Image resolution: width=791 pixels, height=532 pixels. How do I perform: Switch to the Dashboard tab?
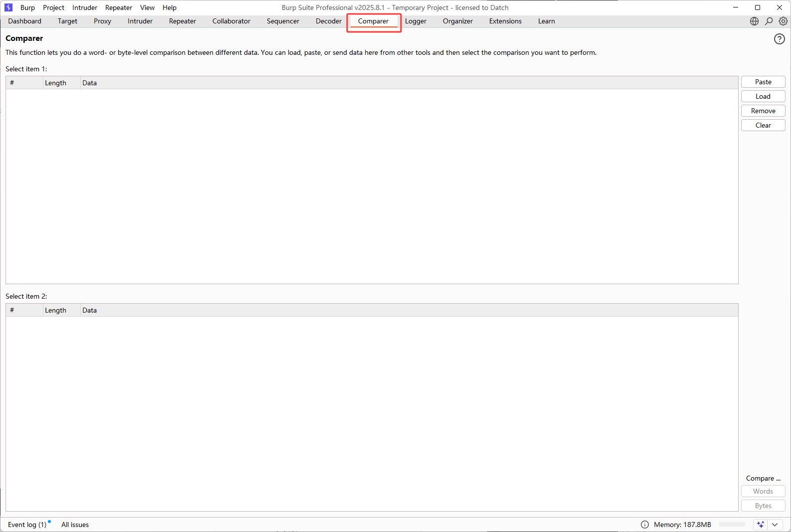[x=24, y=21]
